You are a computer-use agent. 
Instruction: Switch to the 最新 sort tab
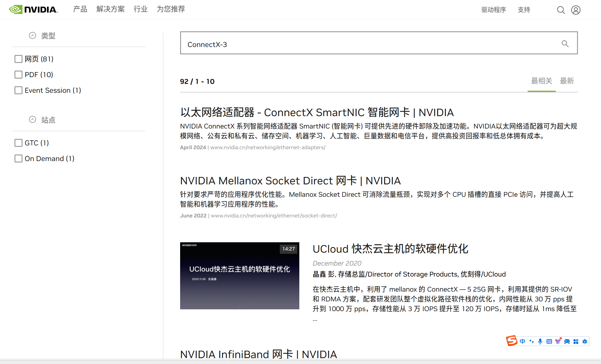(x=567, y=81)
